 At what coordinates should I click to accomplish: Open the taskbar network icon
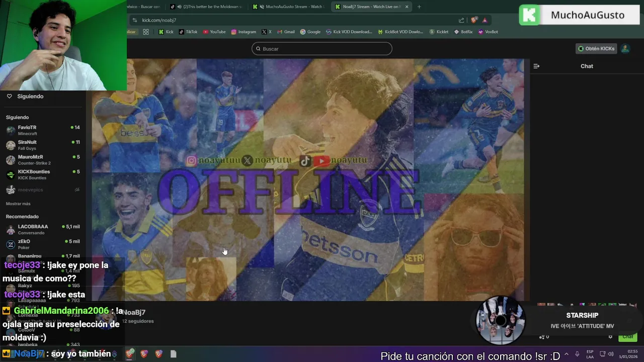click(x=603, y=354)
